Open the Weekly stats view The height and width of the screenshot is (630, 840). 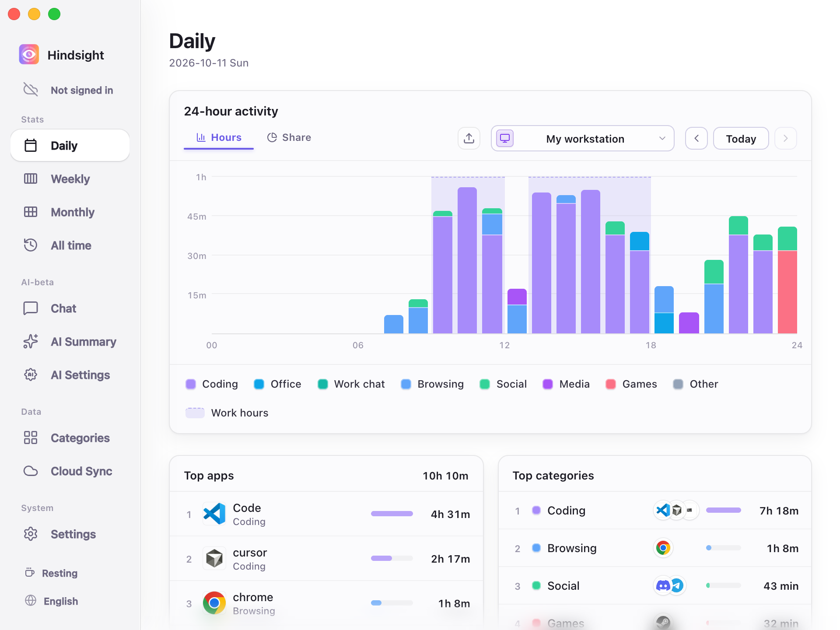(x=70, y=178)
